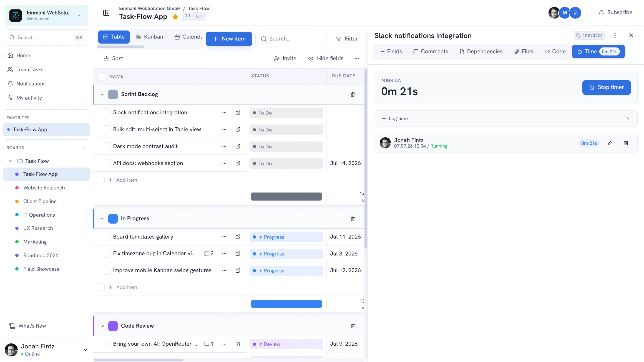Viewport: 644px width, 362px height.
Task: Create a New item
Action: (x=229, y=39)
